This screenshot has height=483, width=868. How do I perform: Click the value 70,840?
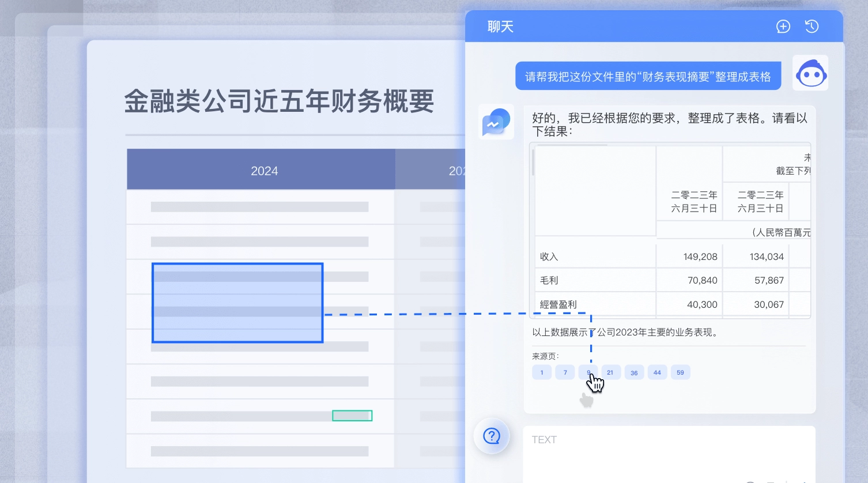[x=702, y=280]
